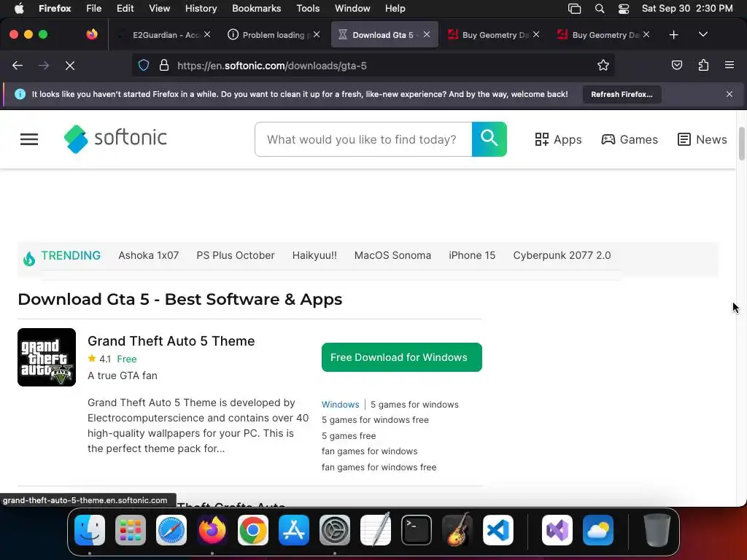The width and height of the screenshot is (747, 560).
Task: Go back to previous page
Action: [x=18, y=66]
